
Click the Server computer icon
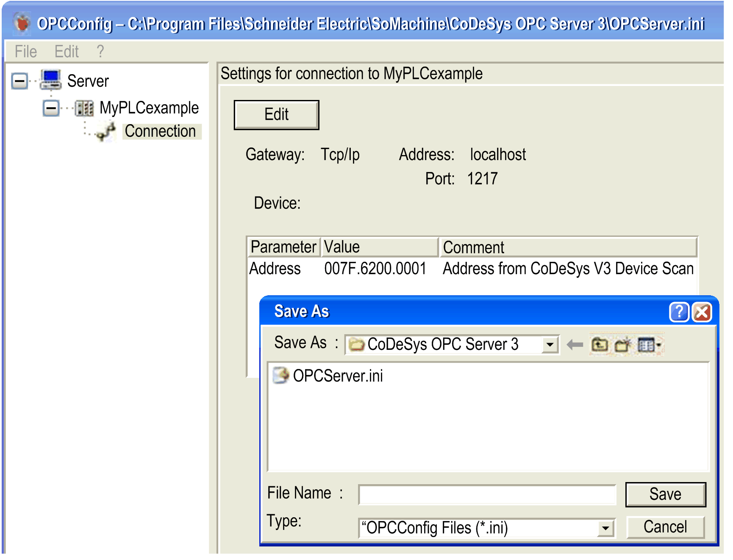click(51, 80)
